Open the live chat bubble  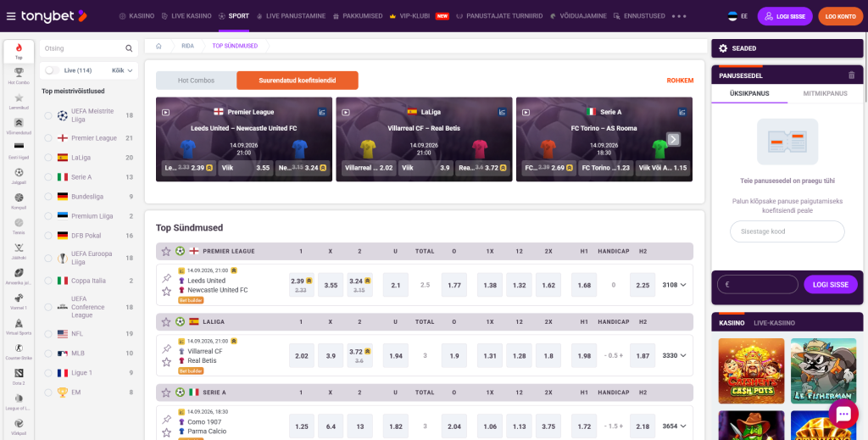click(x=843, y=414)
